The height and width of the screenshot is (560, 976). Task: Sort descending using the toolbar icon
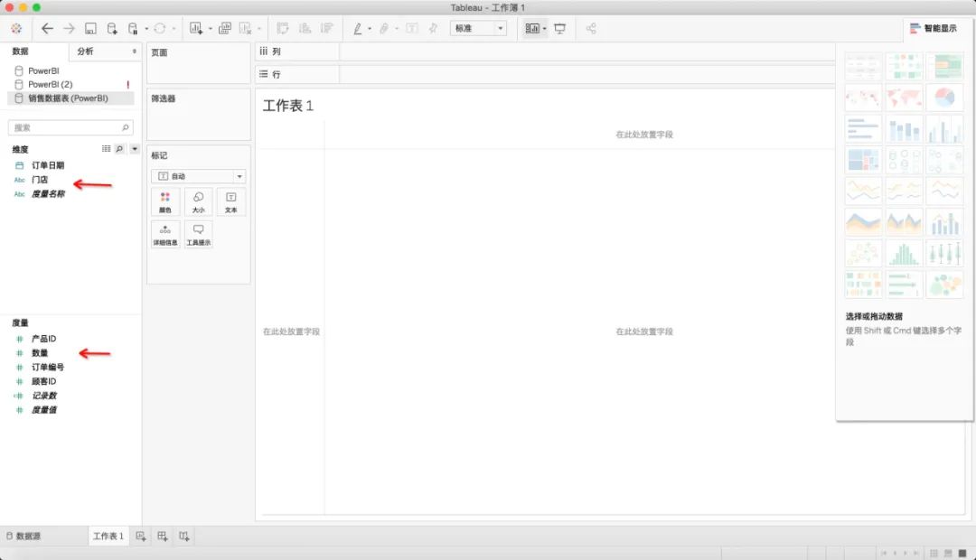point(326,29)
